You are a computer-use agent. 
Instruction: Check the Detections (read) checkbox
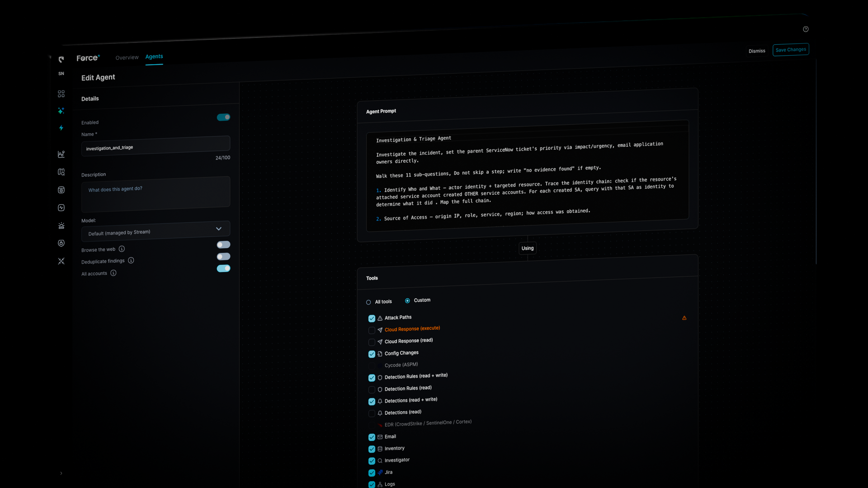372,413
